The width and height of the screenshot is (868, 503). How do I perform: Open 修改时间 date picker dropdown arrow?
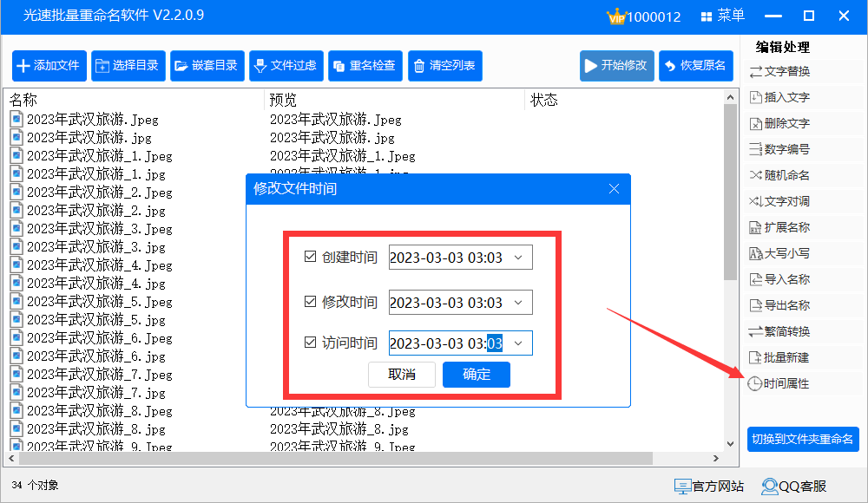(x=518, y=303)
